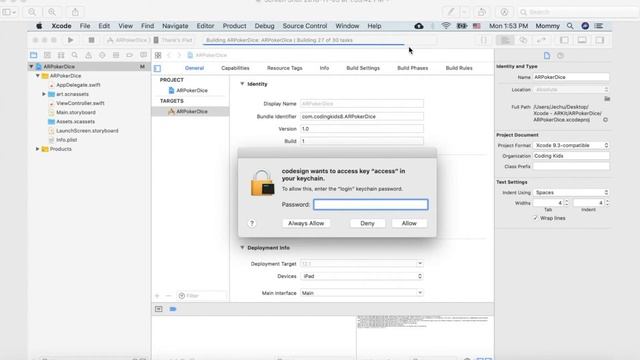Switch to the Resource Tags tab
The width and height of the screenshot is (640, 360).
284,68
